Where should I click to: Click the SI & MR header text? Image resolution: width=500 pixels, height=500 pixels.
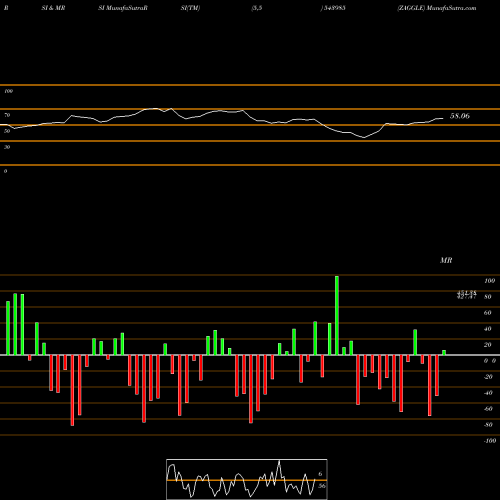(53, 8)
